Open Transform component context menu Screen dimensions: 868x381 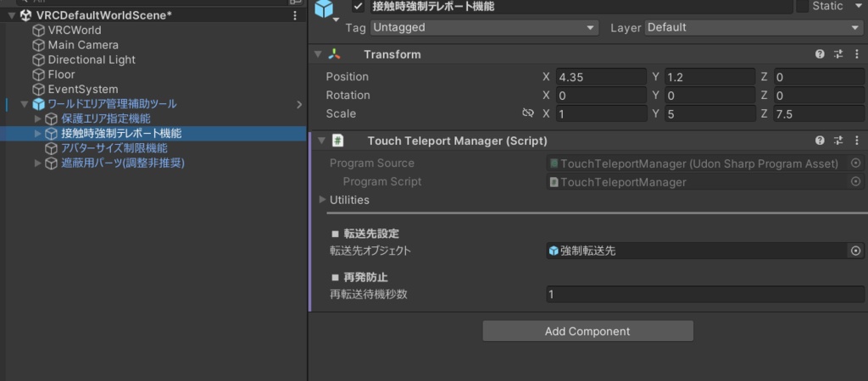[856, 54]
